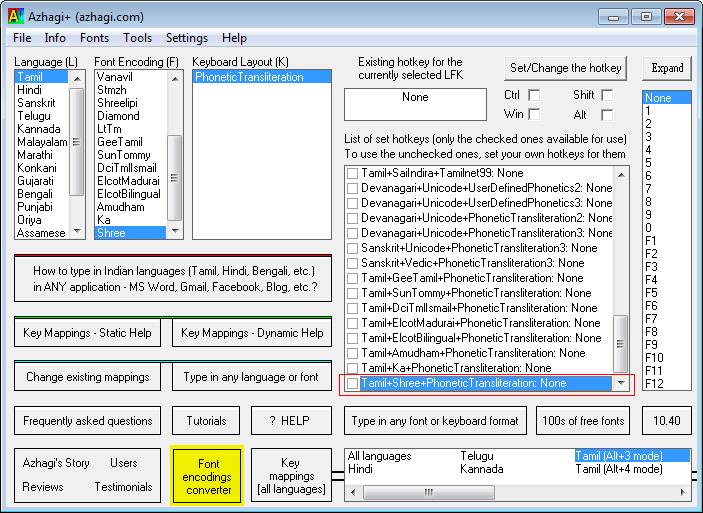Click Language list scroll up arrow
The width and height of the screenshot is (703, 513).
point(77,78)
